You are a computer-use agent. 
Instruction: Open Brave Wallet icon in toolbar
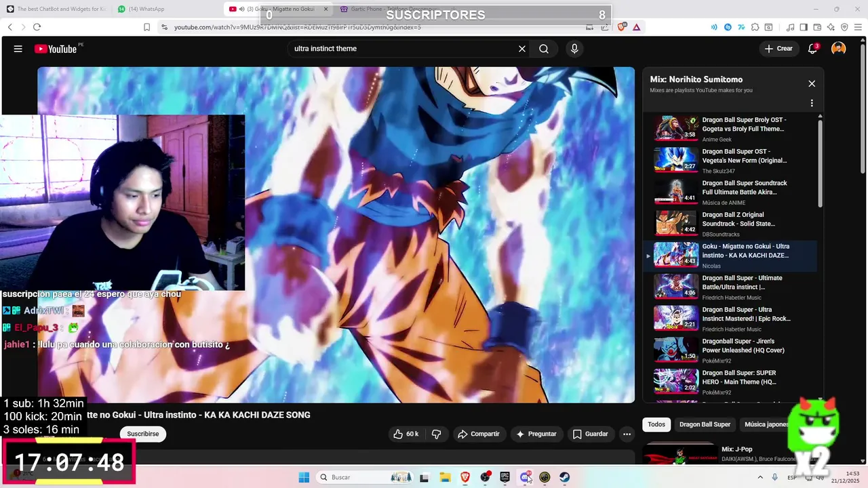[x=817, y=27]
